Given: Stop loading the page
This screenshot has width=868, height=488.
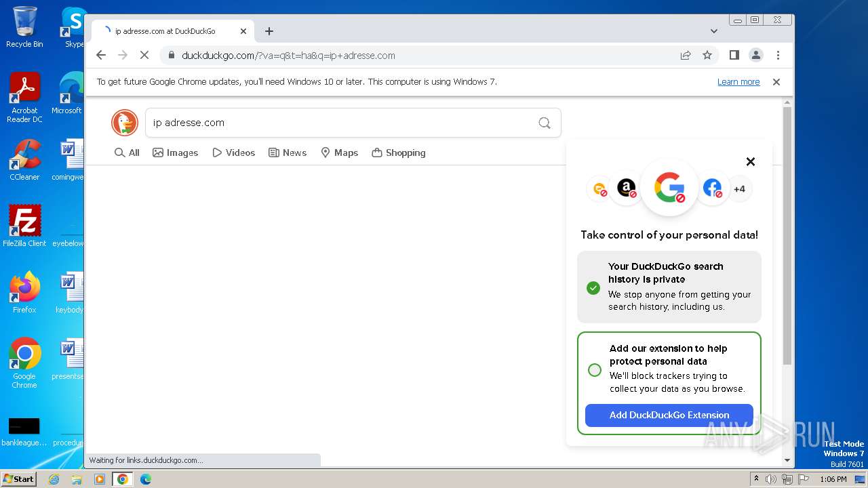Looking at the screenshot, I should click(144, 56).
